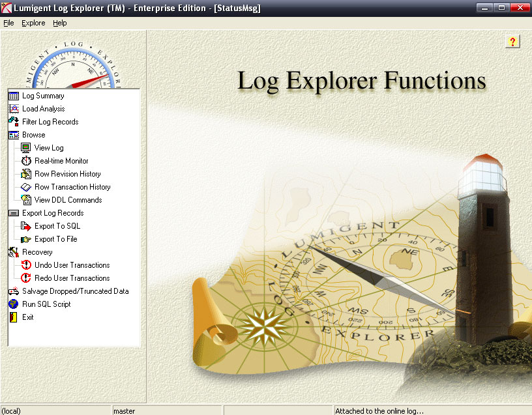The height and width of the screenshot is (415, 532).
Task: Open the File menu
Action: pos(8,23)
